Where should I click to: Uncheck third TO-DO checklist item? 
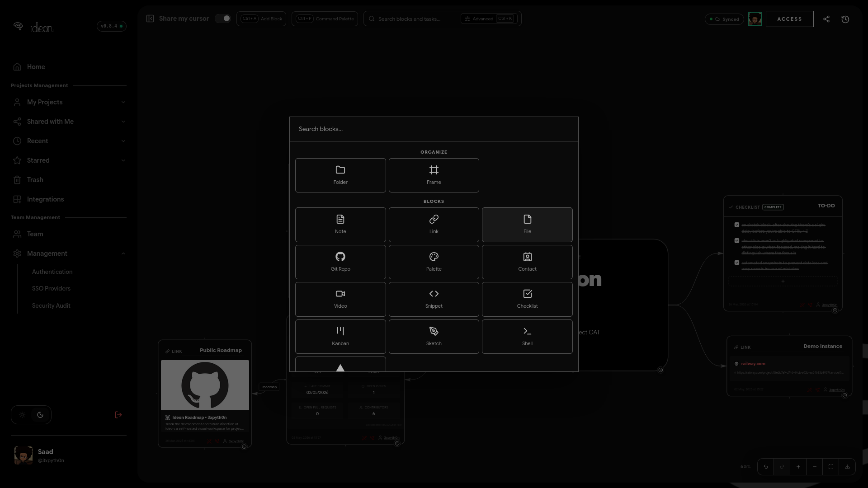[737, 263]
